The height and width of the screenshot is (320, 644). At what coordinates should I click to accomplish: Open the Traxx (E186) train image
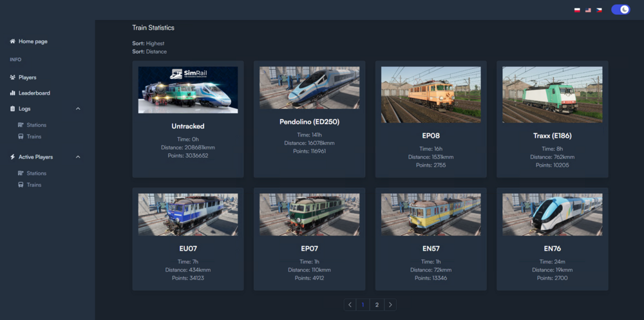552,95
